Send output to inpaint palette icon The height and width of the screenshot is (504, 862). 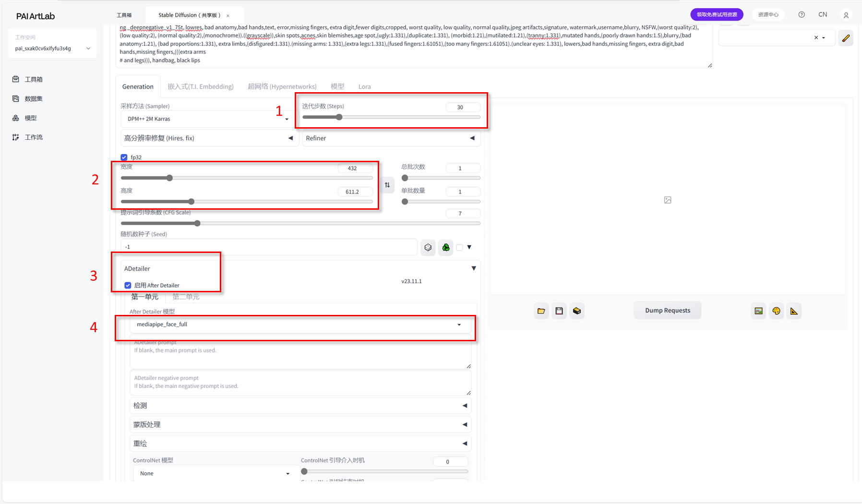point(777,311)
